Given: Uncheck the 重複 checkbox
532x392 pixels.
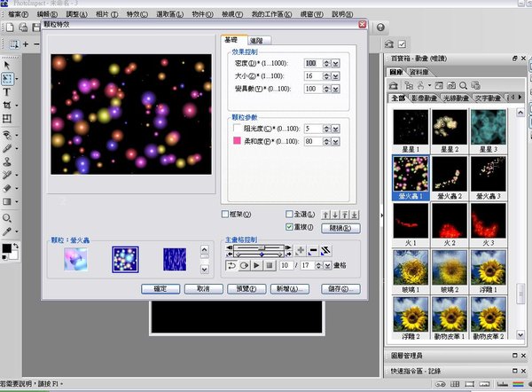Looking at the screenshot, I should tap(289, 226).
